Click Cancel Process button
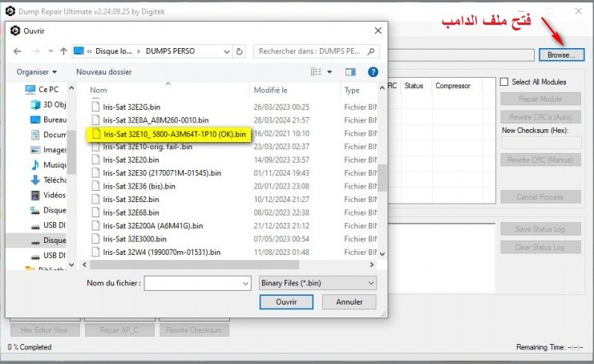 coord(540,197)
